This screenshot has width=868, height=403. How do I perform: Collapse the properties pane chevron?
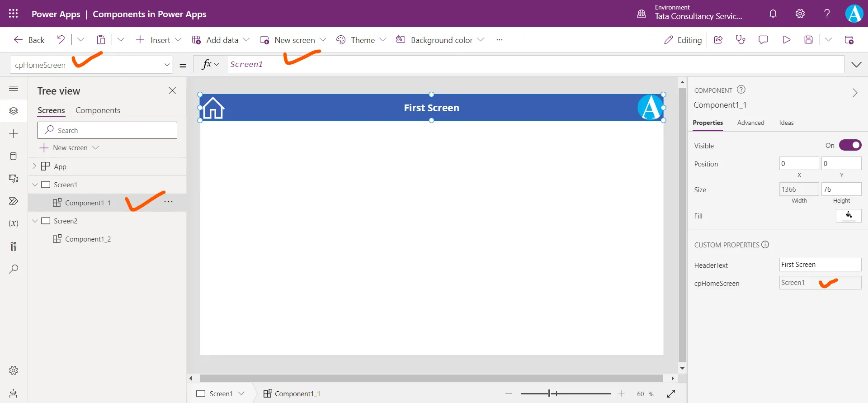854,93
